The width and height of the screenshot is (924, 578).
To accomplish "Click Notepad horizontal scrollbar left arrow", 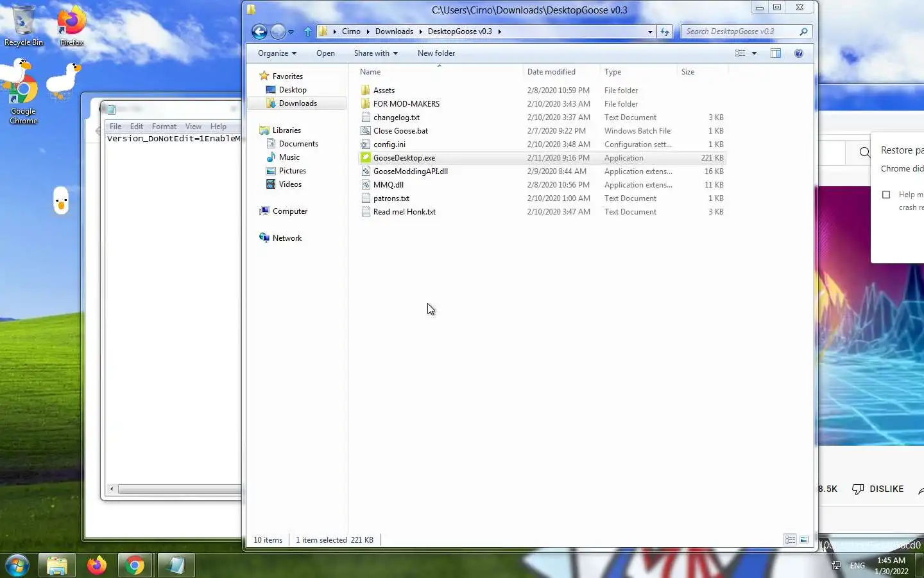I will (112, 489).
